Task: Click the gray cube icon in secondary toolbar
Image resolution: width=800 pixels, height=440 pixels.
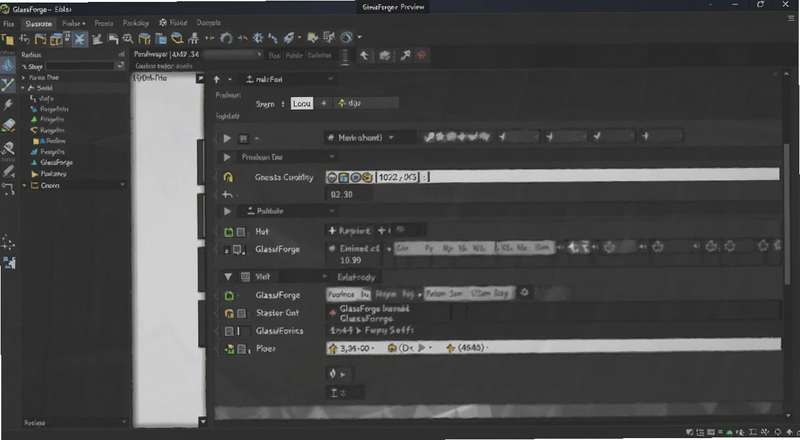Action: pyautogui.click(x=385, y=56)
